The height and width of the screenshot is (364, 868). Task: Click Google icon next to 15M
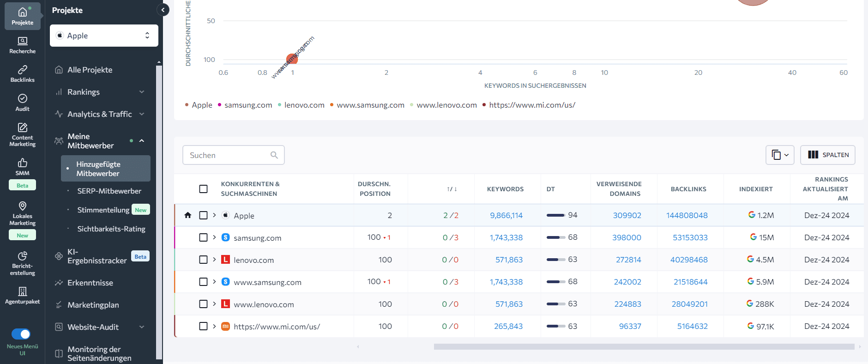click(x=753, y=237)
